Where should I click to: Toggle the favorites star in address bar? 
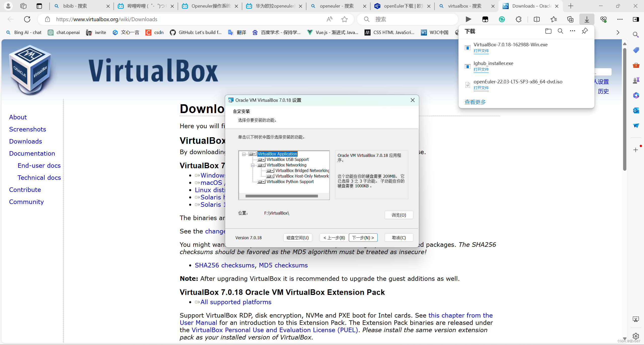[344, 19]
